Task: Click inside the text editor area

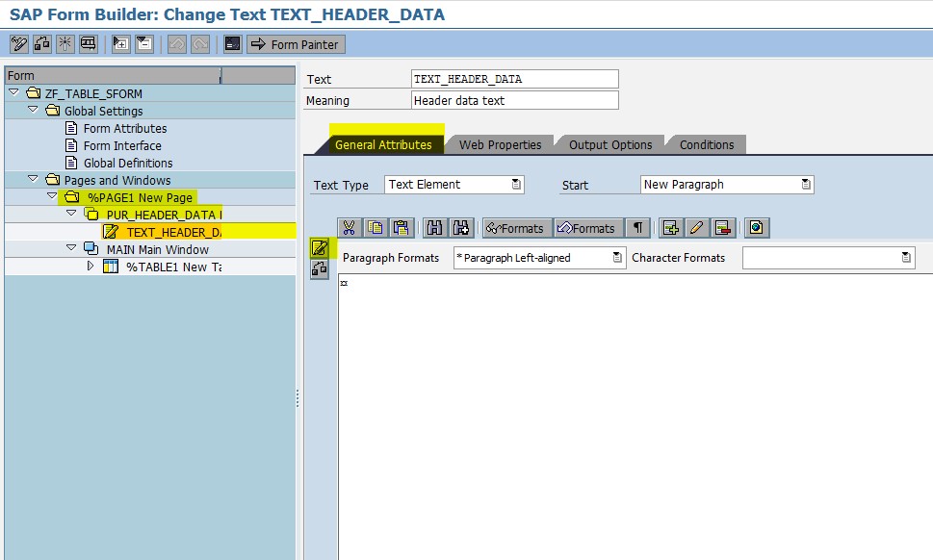Action: (635, 416)
